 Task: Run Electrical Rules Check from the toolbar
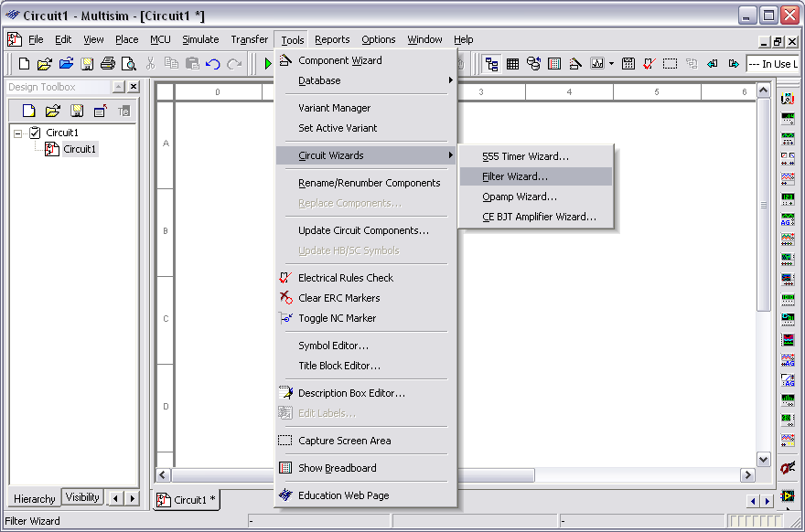649,64
